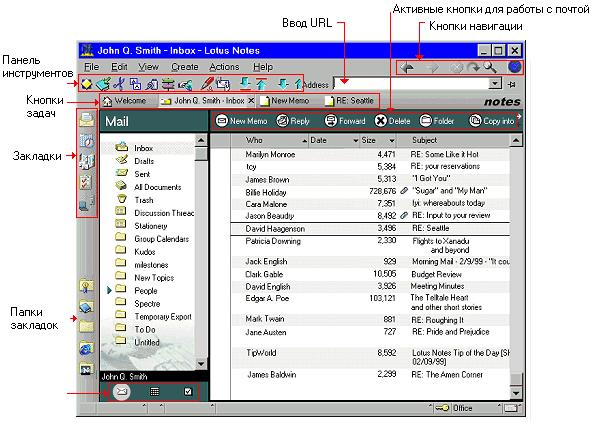The width and height of the screenshot is (595, 425).
Task: Select Billie Holiday message row
Action: (370, 191)
